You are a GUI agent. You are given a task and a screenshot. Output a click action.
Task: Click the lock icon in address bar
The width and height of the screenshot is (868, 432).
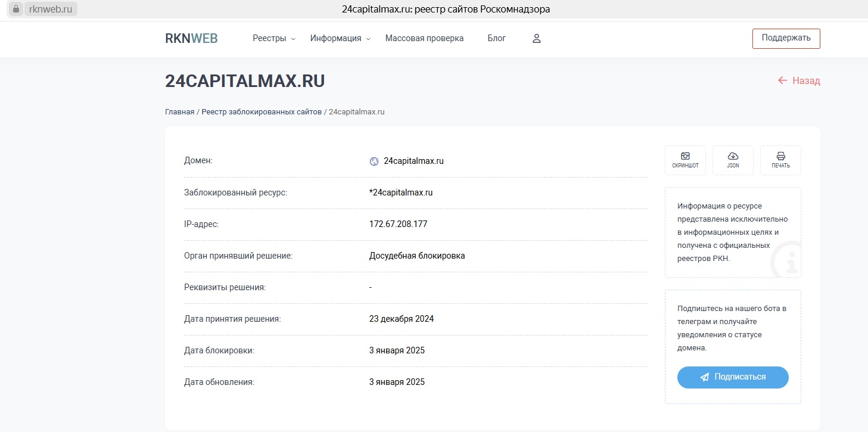[x=16, y=9]
